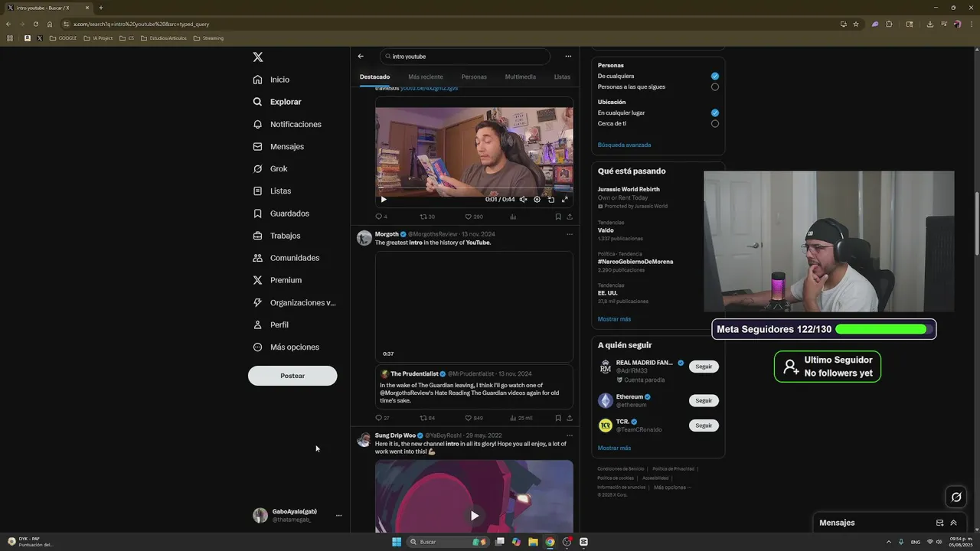Open youtu.be link in first post

point(429,89)
